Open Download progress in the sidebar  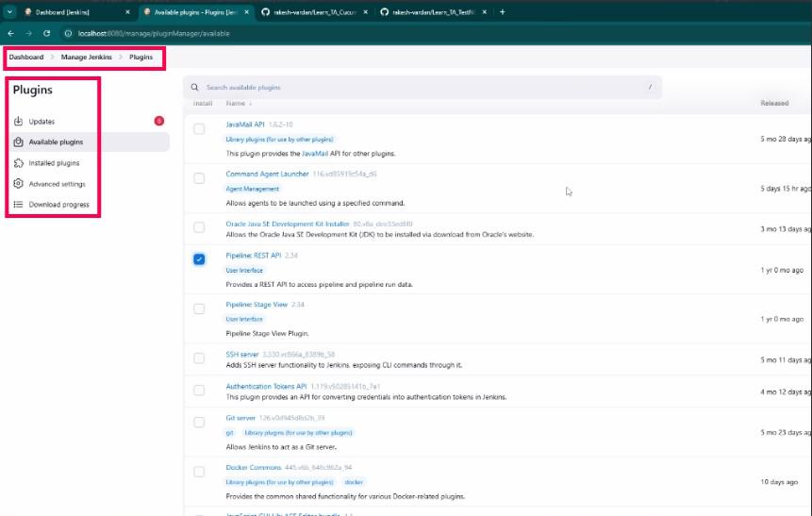pos(58,205)
